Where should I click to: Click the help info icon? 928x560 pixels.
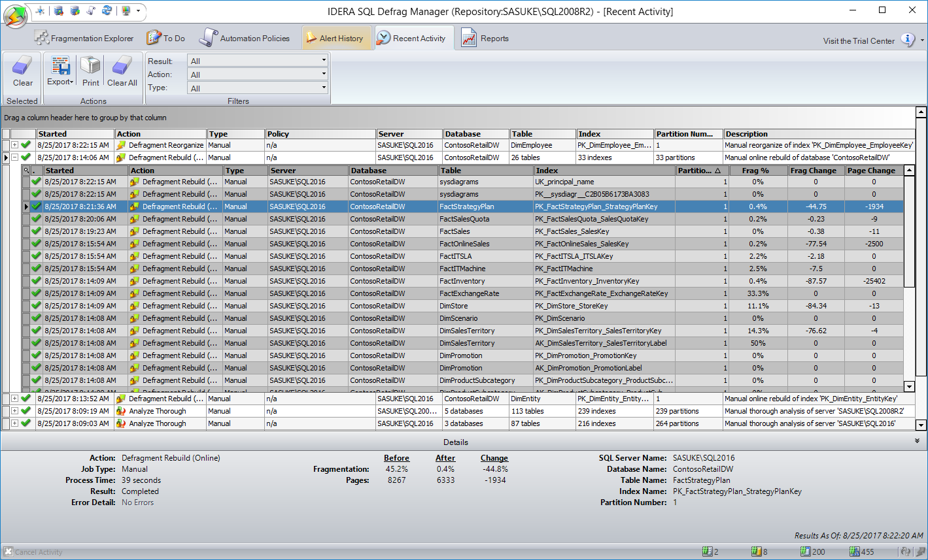click(908, 40)
